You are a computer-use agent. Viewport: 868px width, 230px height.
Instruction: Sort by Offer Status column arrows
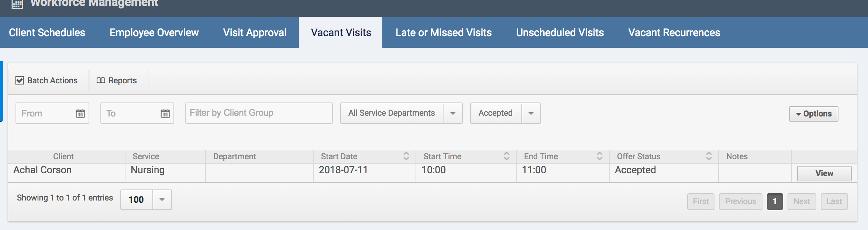click(x=709, y=156)
